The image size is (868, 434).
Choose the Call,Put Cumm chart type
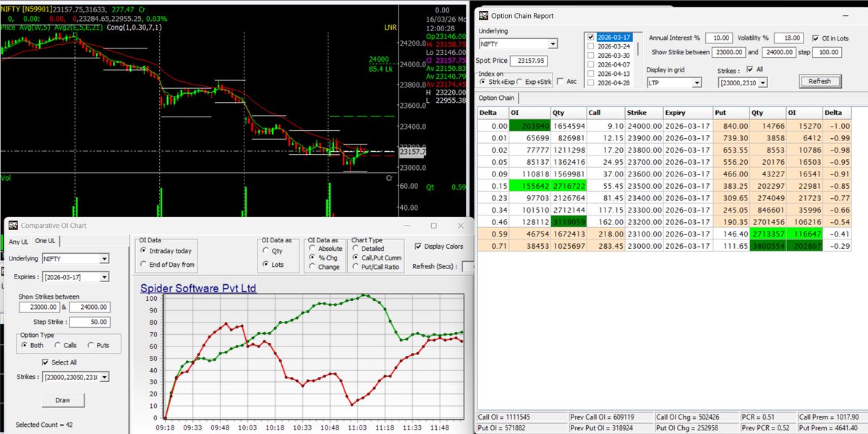(x=355, y=258)
